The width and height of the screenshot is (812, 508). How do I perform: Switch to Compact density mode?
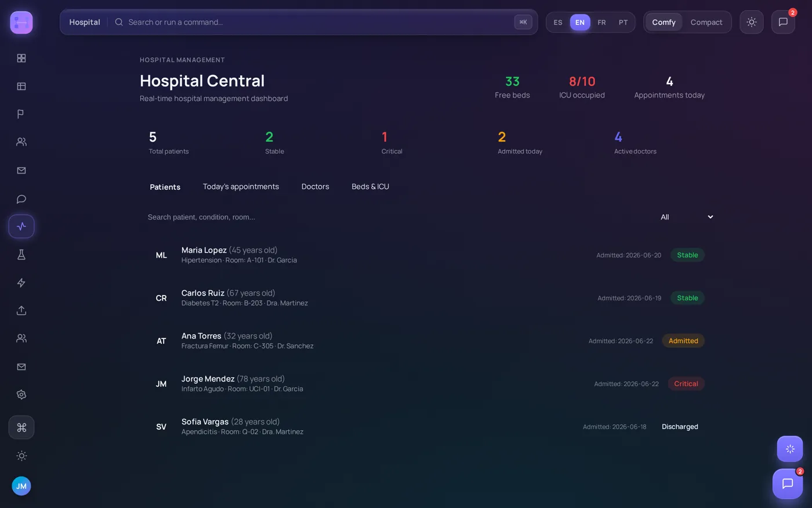point(706,22)
